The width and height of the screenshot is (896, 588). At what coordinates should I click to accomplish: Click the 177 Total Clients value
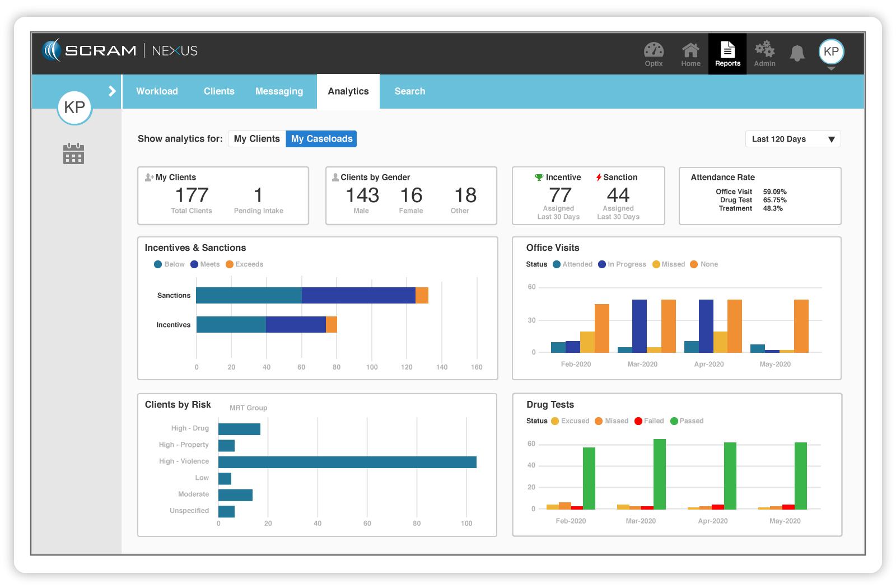[x=192, y=195]
